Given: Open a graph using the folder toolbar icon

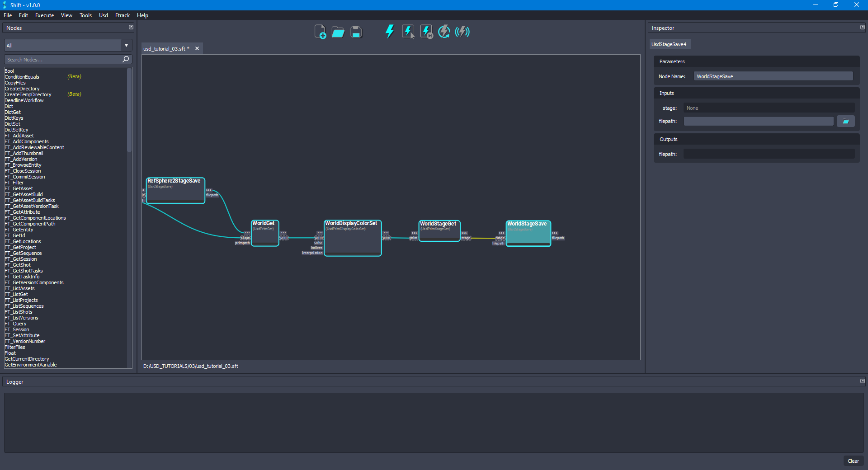Looking at the screenshot, I should (x=338, y=32).
